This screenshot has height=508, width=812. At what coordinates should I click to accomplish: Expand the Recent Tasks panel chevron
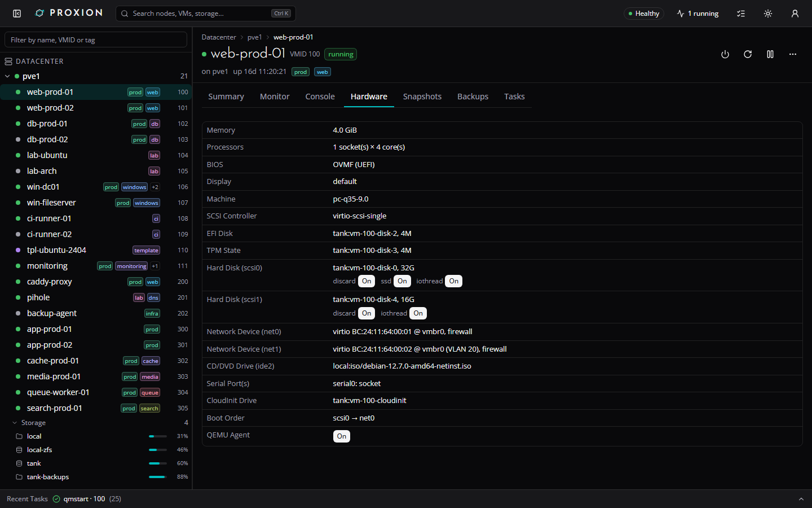click(x=801, y=499)
